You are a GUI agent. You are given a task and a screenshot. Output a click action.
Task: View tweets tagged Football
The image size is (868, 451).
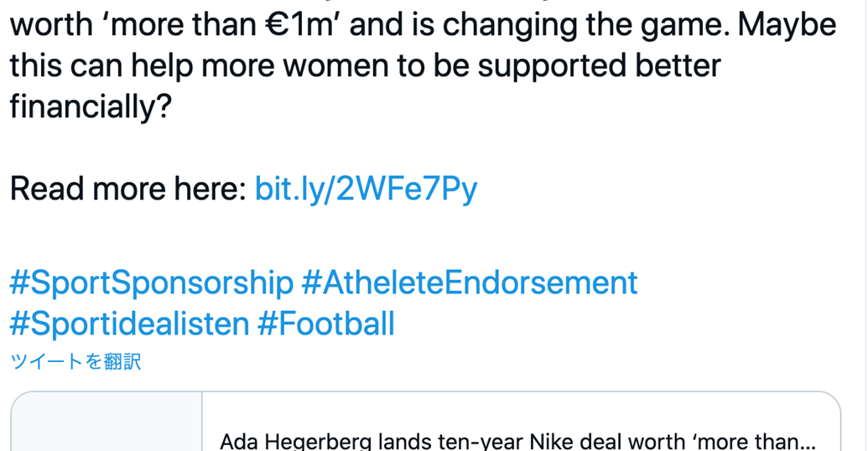[326, 324]
